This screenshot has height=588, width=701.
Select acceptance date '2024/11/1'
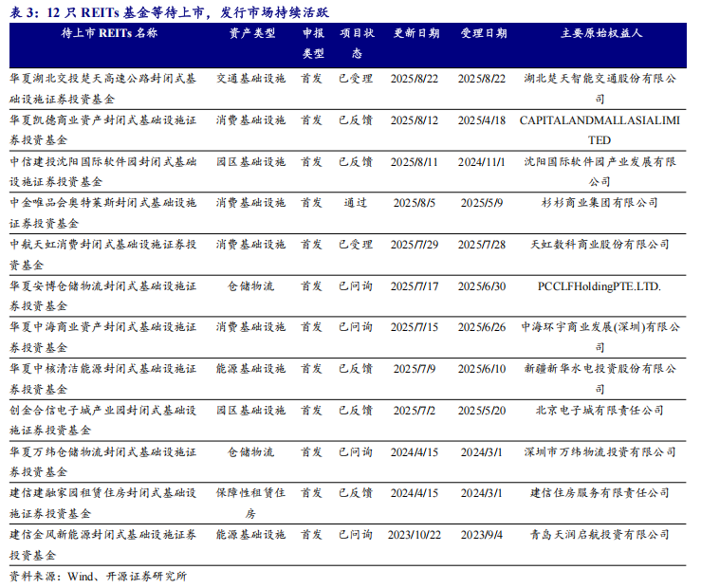tap(482, 162)
